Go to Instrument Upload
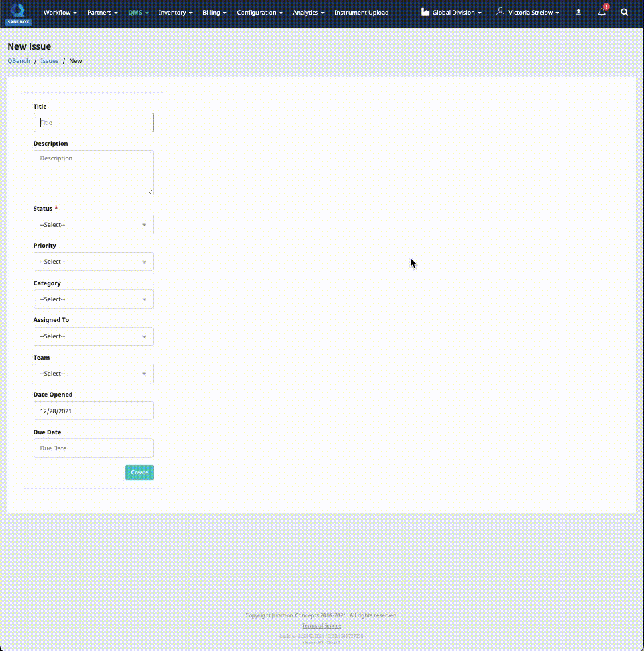 (x=362, y=13)
